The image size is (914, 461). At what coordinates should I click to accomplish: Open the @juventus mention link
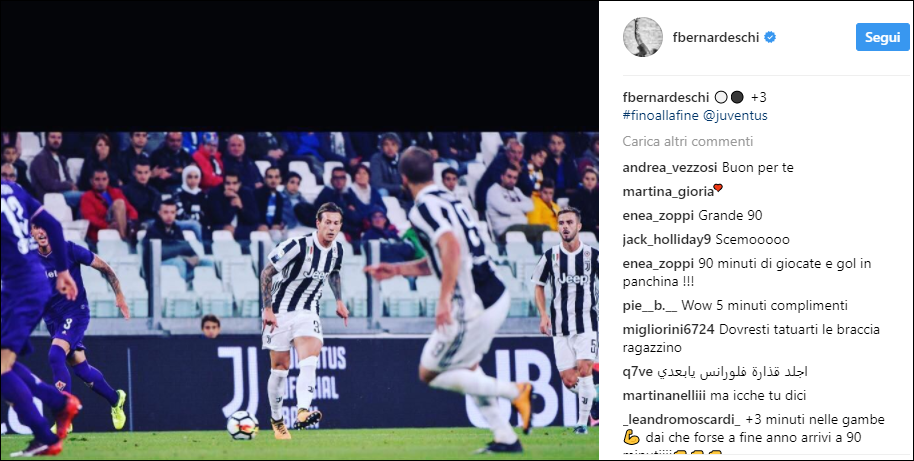pos(735,115)
